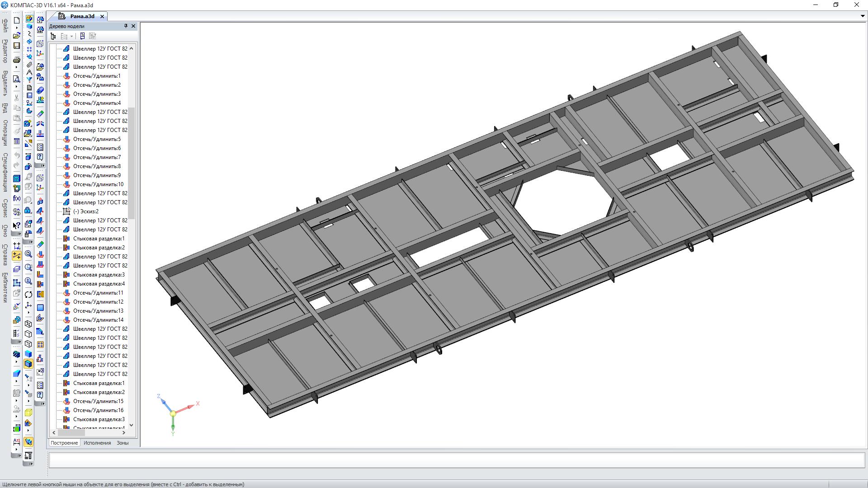The image size is (868, 488).
Task: Open the Variables f(x) tool
Action: coord(17,198)
